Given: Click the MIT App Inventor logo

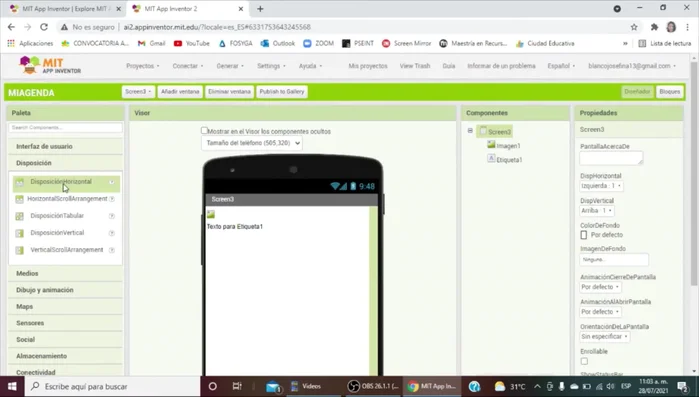Looking at the screenshot, I should pos(50,65).
